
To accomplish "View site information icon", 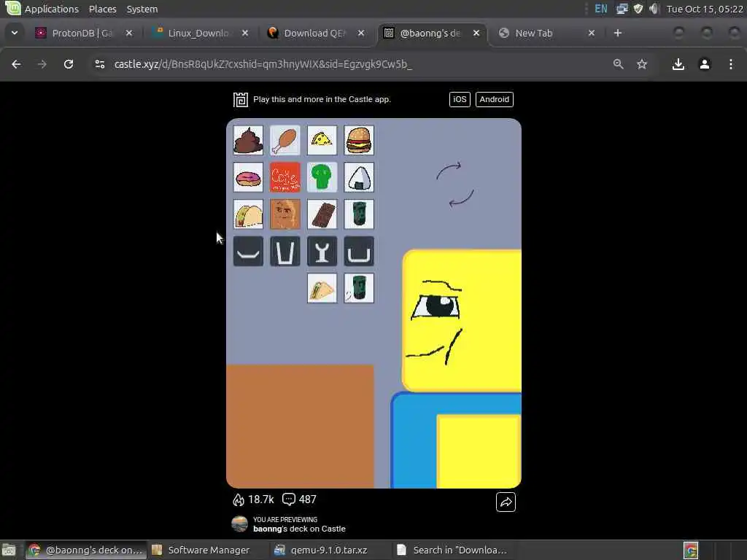I will click(x=99, y=64).
